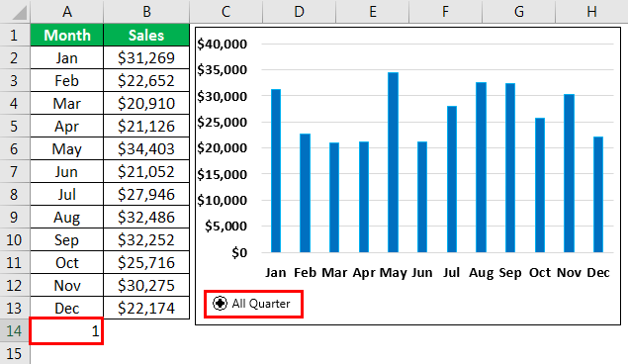Select cell with $25,716
The image size is (628, 364).
coord(146,263)
